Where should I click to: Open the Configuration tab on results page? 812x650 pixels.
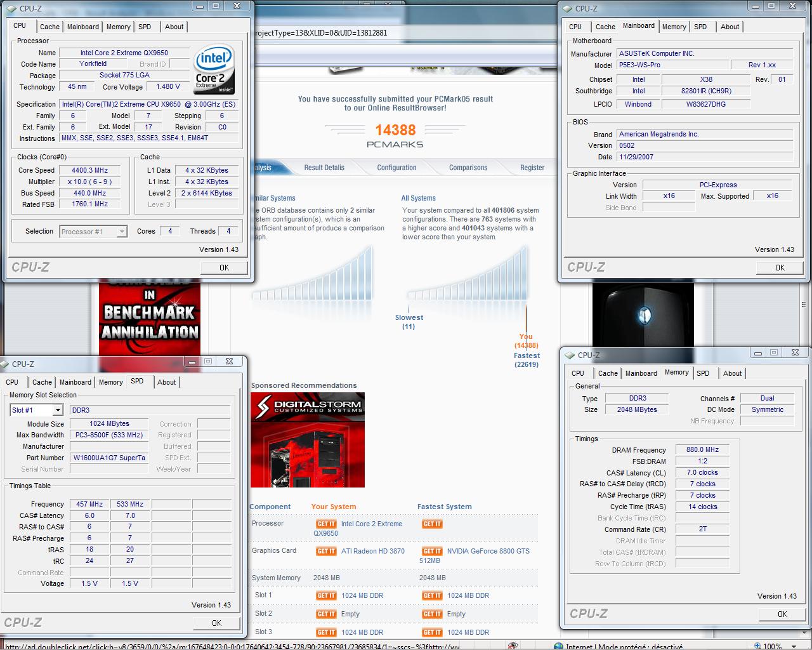[396, 168]
